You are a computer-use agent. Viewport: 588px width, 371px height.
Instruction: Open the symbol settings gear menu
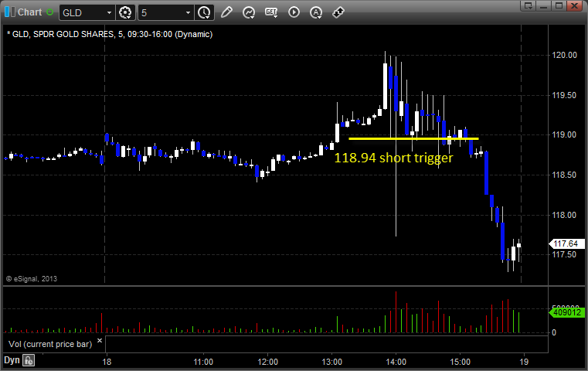click(125, 12)
